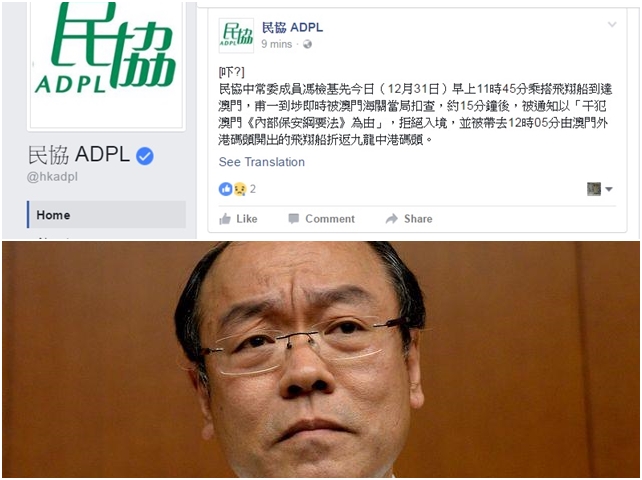Image resolution: width=642 pixels, height=480 pixels.
Task: Open the 民協 ADPL post author link
Action: (x=292, y=27)
